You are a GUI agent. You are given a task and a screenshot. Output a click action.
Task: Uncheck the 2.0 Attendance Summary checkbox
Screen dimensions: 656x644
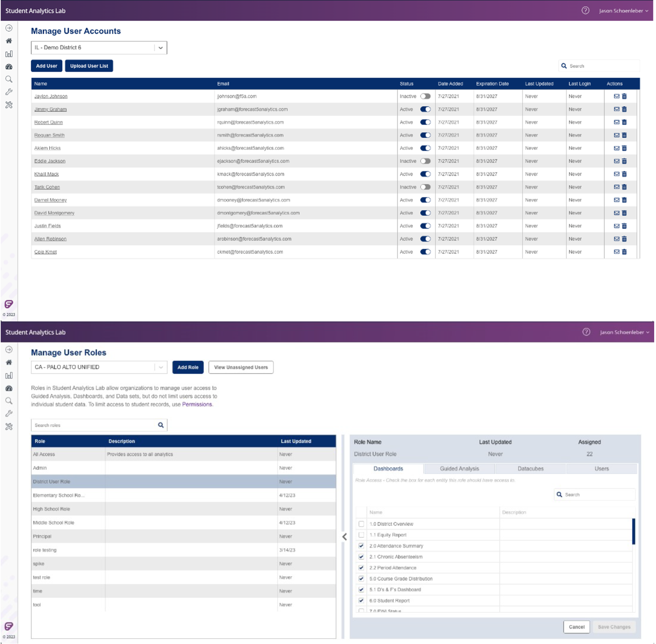[x=361, y=546]
